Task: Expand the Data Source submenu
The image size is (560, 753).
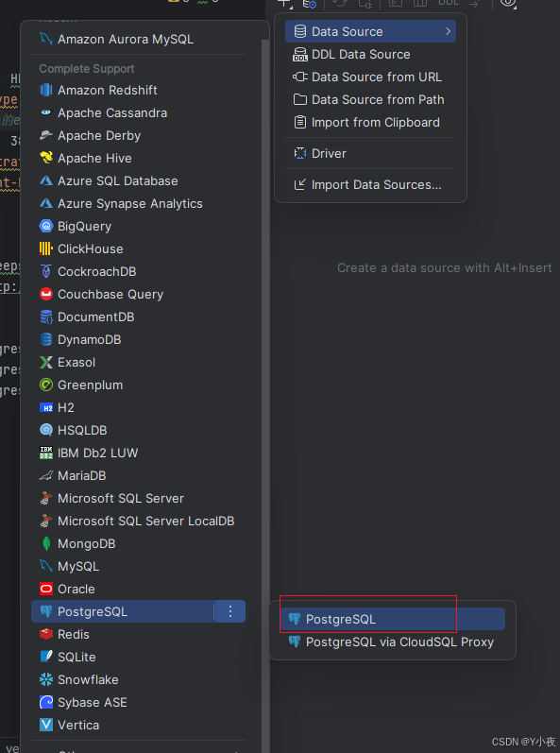Action: (370, 31)
